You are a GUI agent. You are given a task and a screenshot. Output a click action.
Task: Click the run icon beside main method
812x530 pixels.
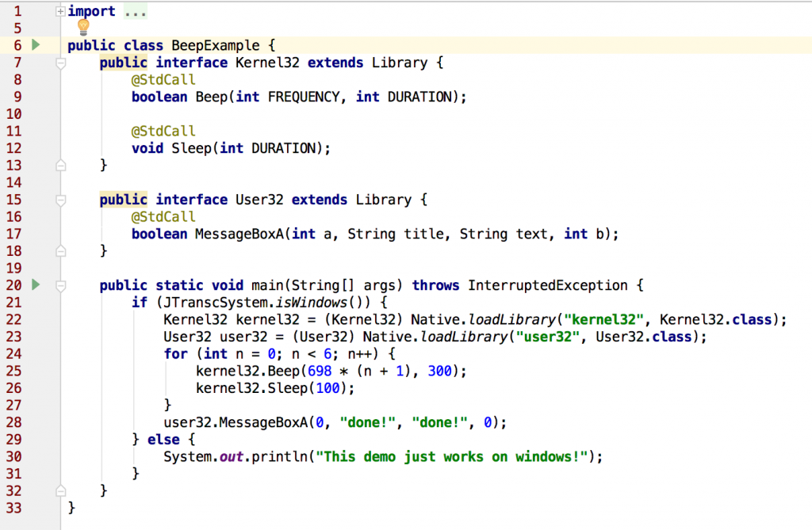point(35,284)
